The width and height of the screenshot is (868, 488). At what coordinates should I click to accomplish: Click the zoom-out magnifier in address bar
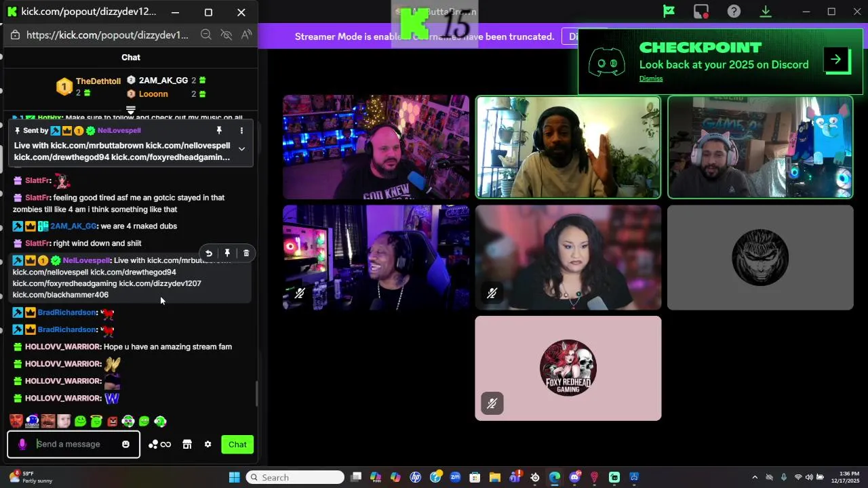click(206, 35)
